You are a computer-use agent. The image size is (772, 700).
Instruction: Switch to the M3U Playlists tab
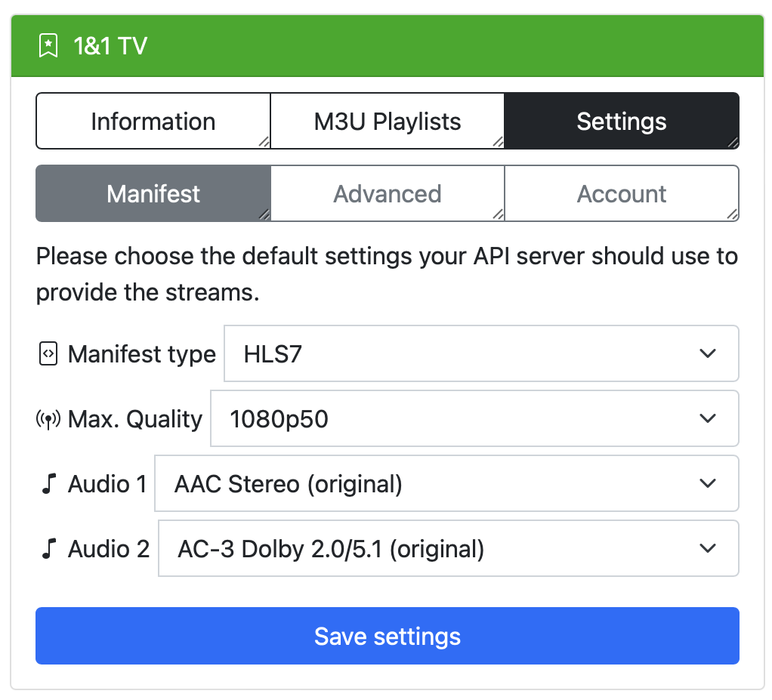click(x=388, y=121)
